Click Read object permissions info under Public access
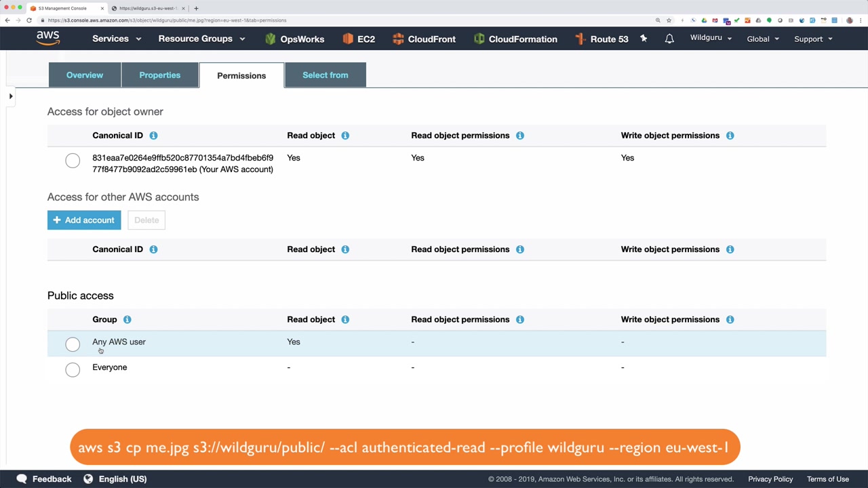The image size is (868, 488). coord(520,319)
